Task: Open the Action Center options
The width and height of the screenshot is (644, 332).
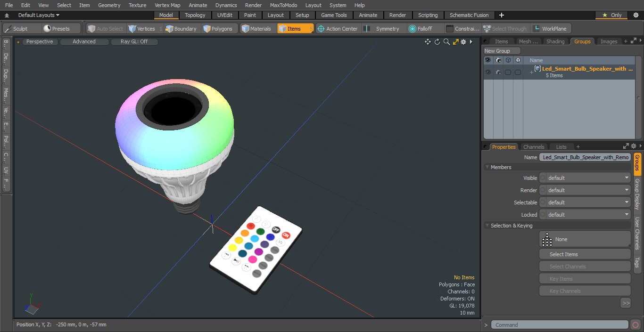Action: (x=338, y=29)
